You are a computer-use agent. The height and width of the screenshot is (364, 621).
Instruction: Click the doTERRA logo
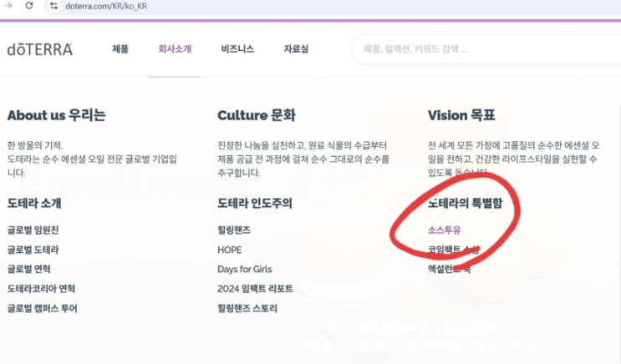40,49
